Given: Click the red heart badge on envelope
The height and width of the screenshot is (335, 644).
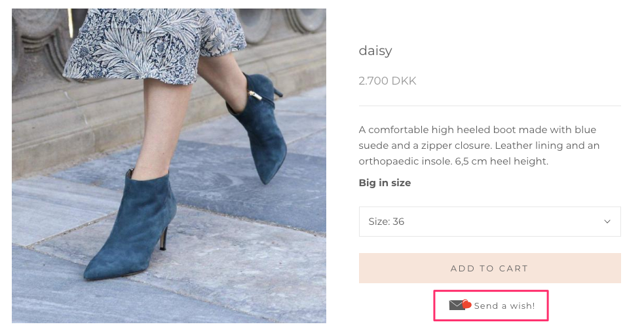Looking at the screenshot, I should (466, 304).
